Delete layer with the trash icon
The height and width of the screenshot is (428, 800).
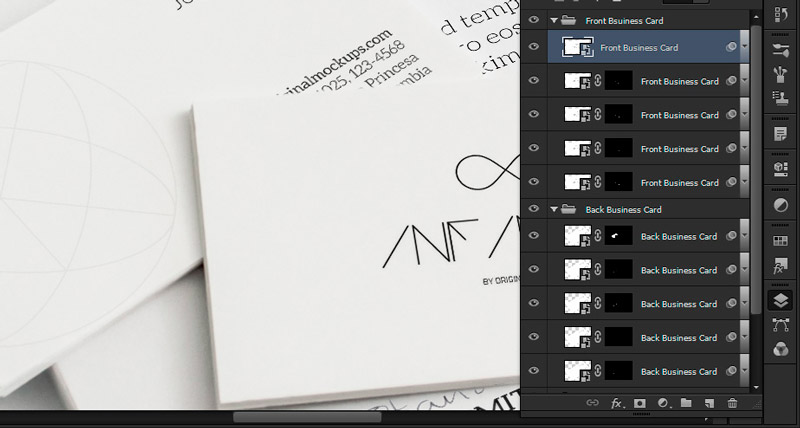pos(732,403)
